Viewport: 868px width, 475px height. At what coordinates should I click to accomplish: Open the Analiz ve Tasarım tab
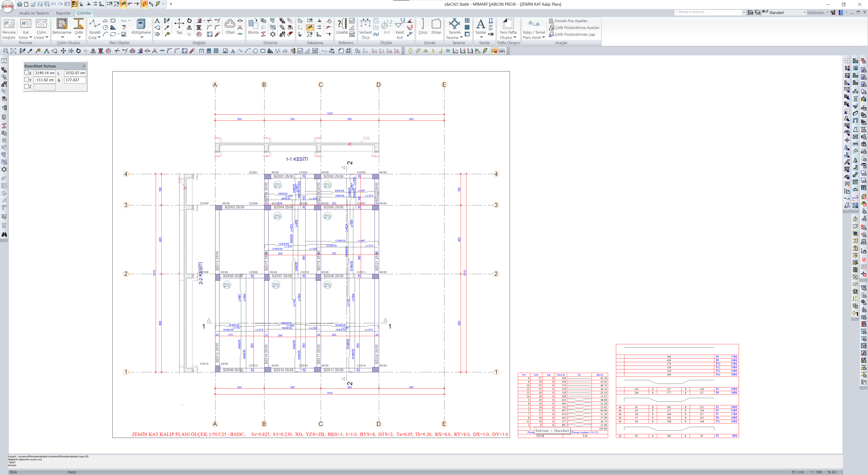[x=34, y=13]
